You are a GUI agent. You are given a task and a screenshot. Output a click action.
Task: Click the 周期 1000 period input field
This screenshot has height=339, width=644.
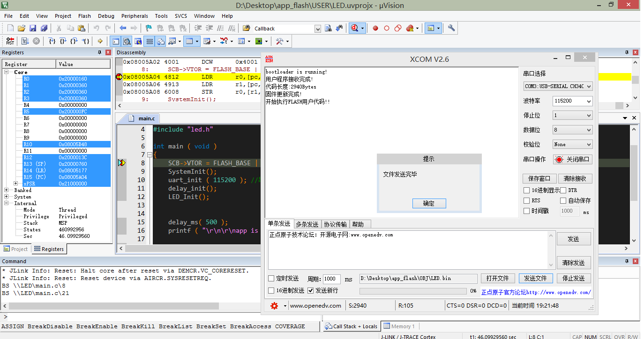[332, 279]
